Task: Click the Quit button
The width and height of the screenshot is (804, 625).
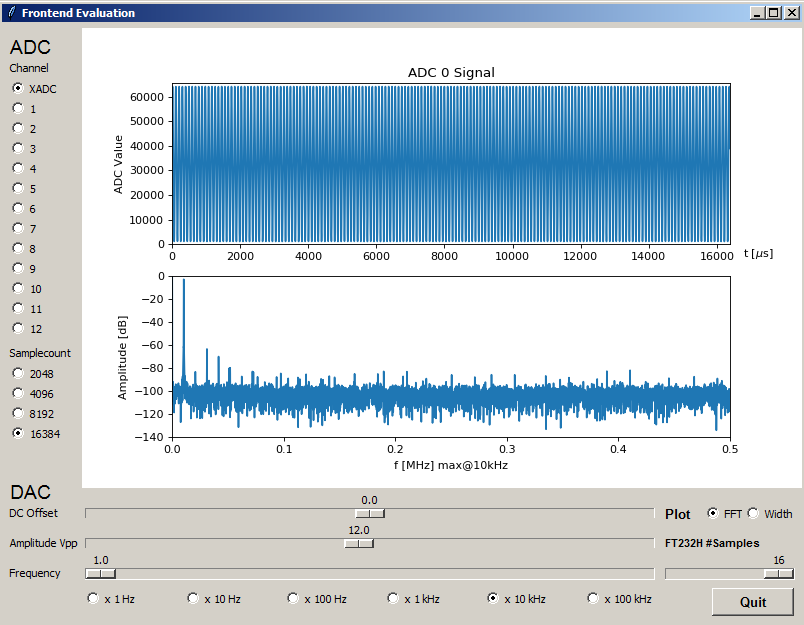Action: click(752, 602)
